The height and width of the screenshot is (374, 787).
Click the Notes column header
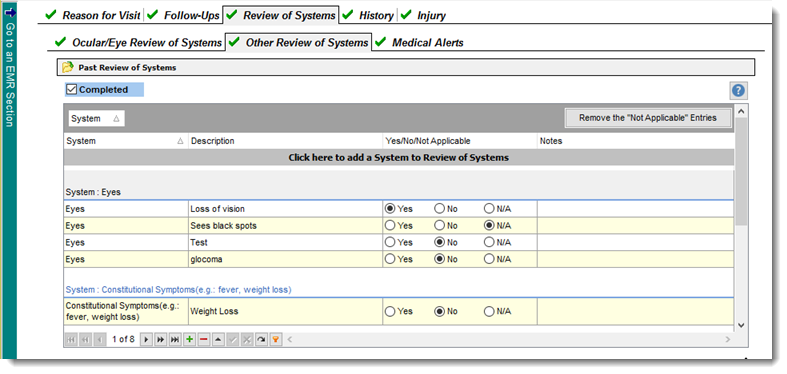click(635, 142)
